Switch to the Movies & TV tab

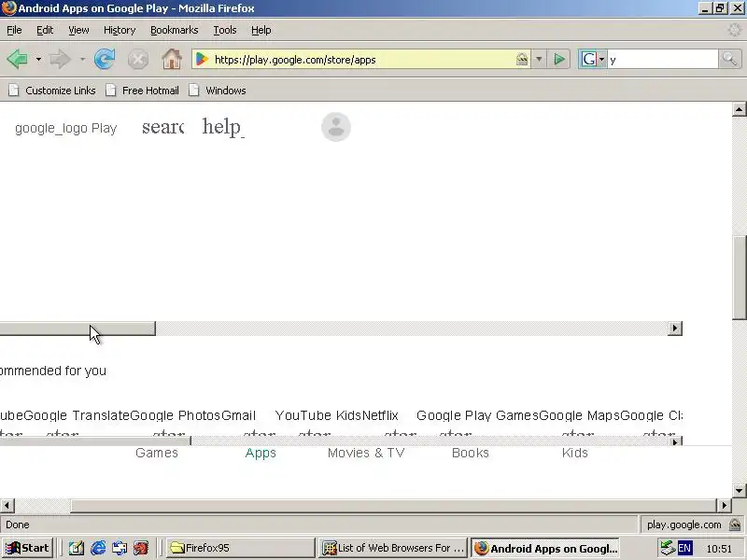point(366,453)
